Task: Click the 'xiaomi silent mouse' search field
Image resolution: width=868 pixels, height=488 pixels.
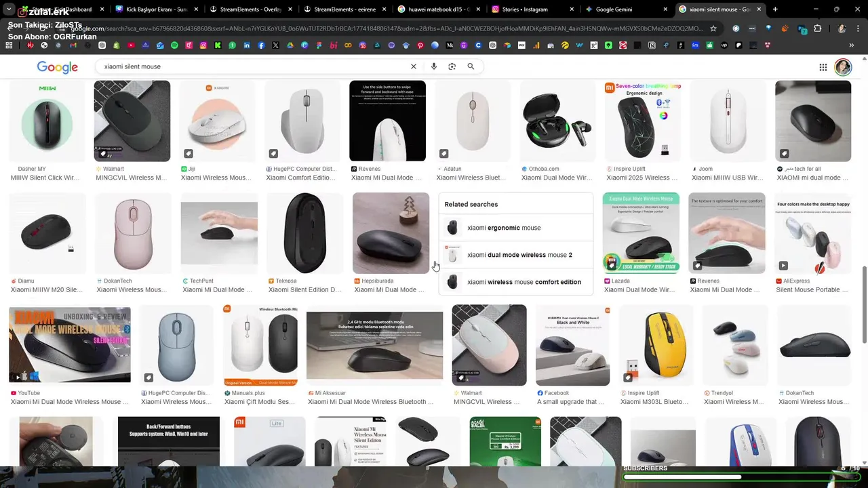Action: point(254,66)
